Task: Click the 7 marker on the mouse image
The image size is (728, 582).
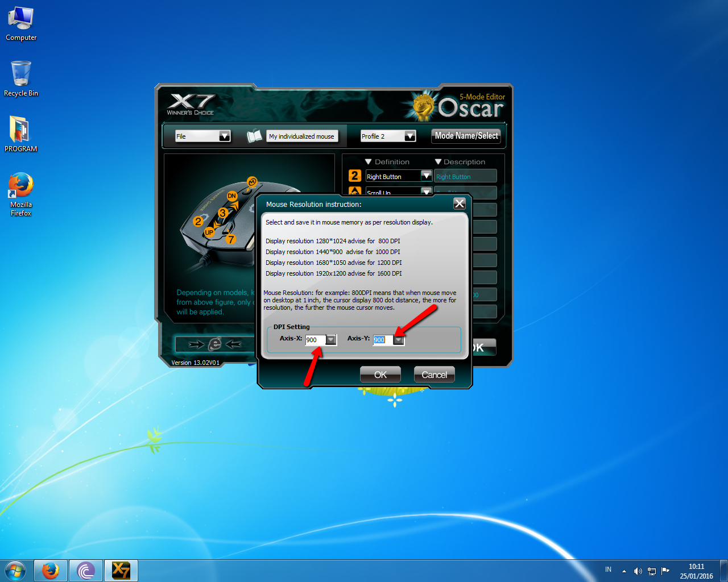Action: 230,239
